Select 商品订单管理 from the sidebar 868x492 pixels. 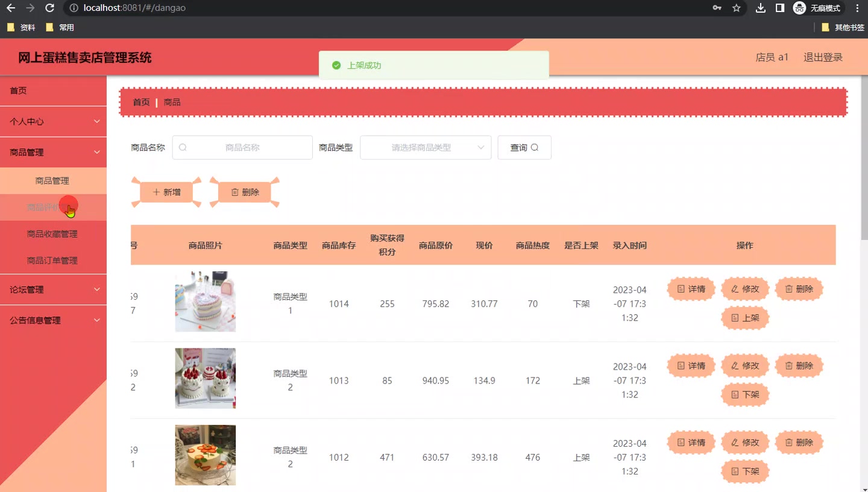coord(53,260)
